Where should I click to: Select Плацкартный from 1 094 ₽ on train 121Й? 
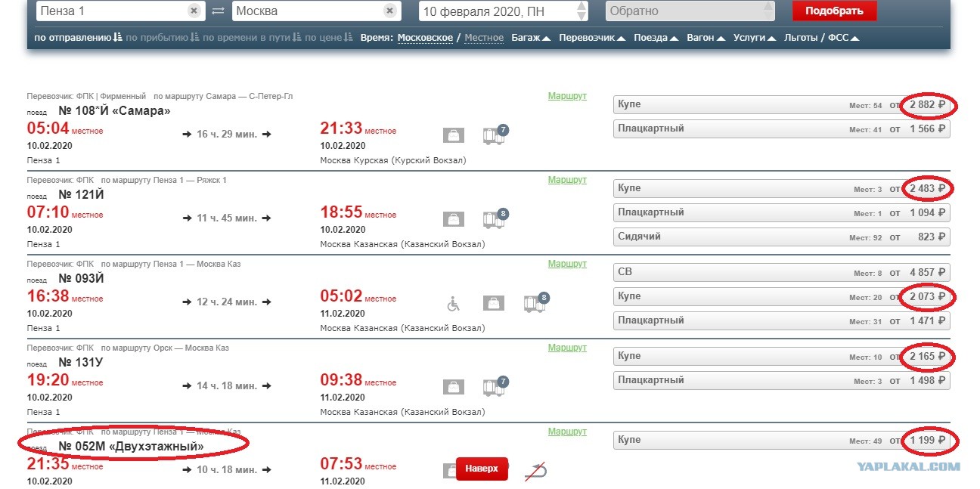[x=781, y=213]
